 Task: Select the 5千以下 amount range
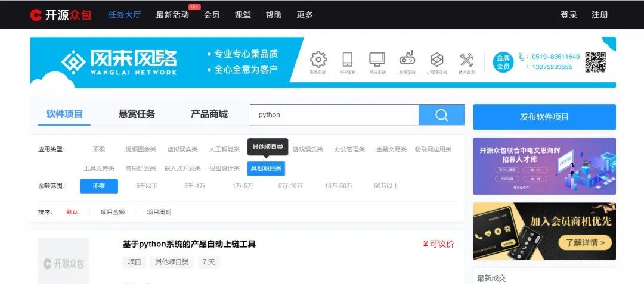(147, 186)
